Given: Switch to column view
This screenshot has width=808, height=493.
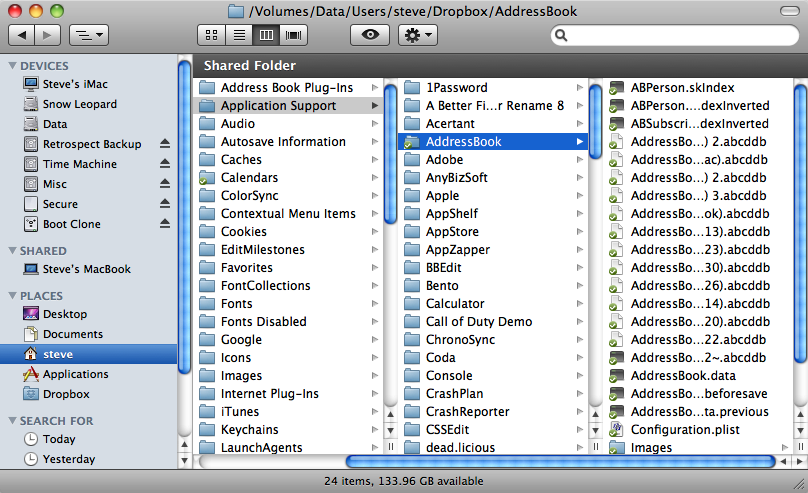Looking at the screenshot, I should point(266,35).
